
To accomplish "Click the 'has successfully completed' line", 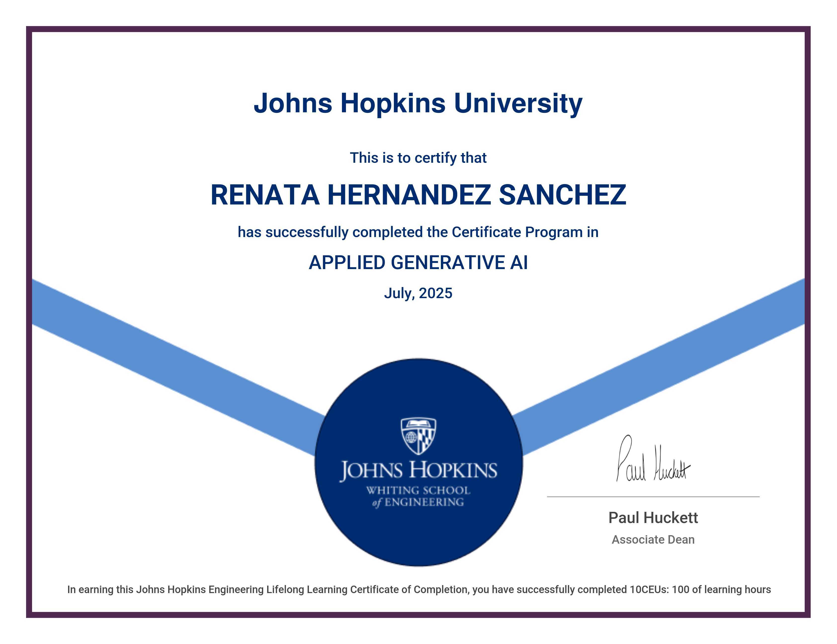I will click(x=418, y=232).
